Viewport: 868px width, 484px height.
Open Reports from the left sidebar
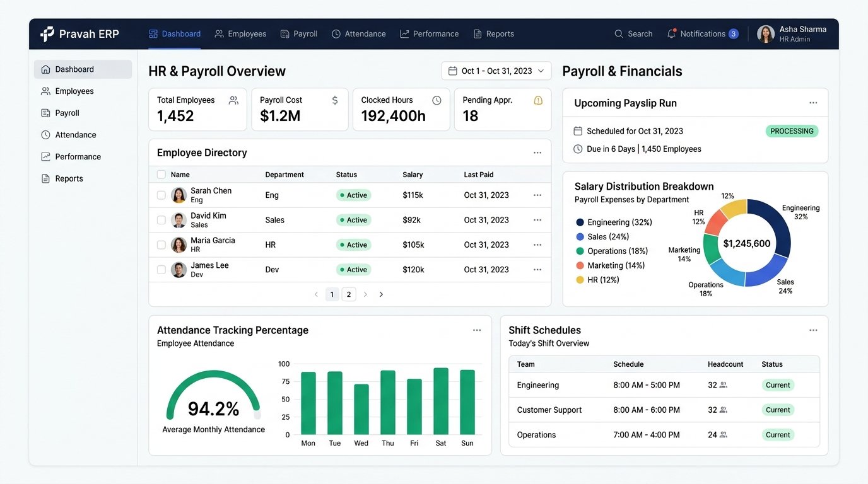83,179
